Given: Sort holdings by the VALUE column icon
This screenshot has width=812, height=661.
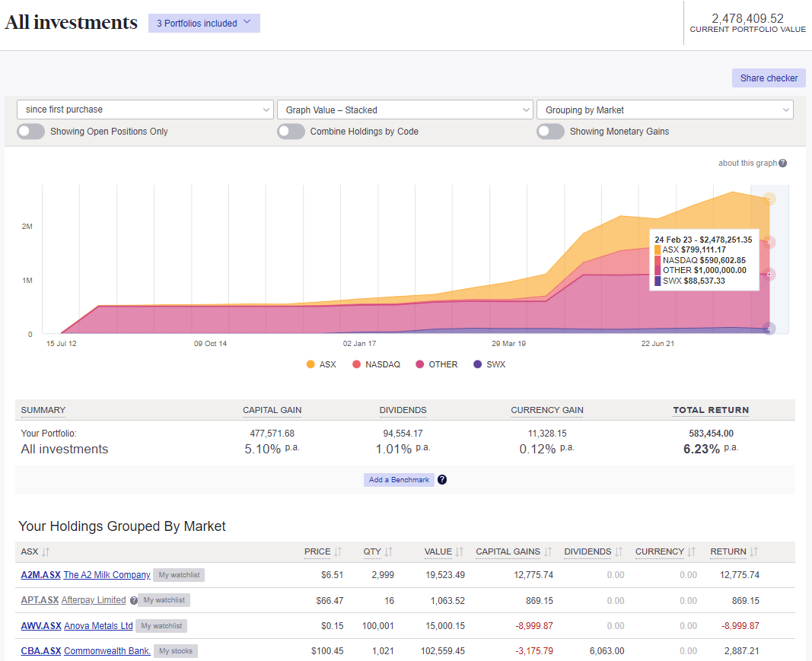Looking at the screenshot, I should pos(459,551).
